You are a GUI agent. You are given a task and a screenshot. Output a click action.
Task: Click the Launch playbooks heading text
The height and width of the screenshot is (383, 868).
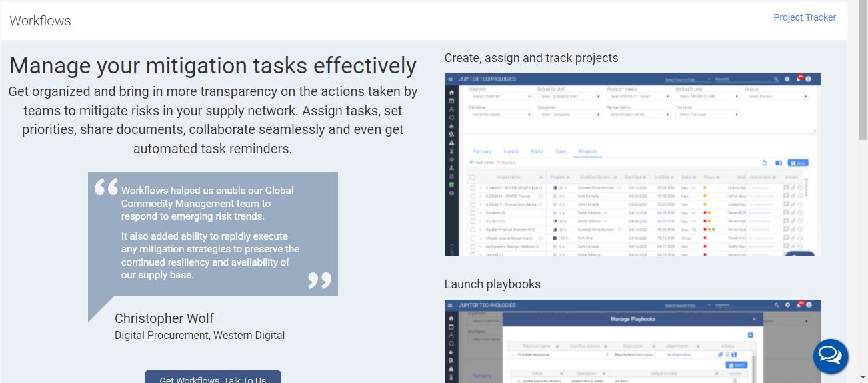[x=493, y=284]
